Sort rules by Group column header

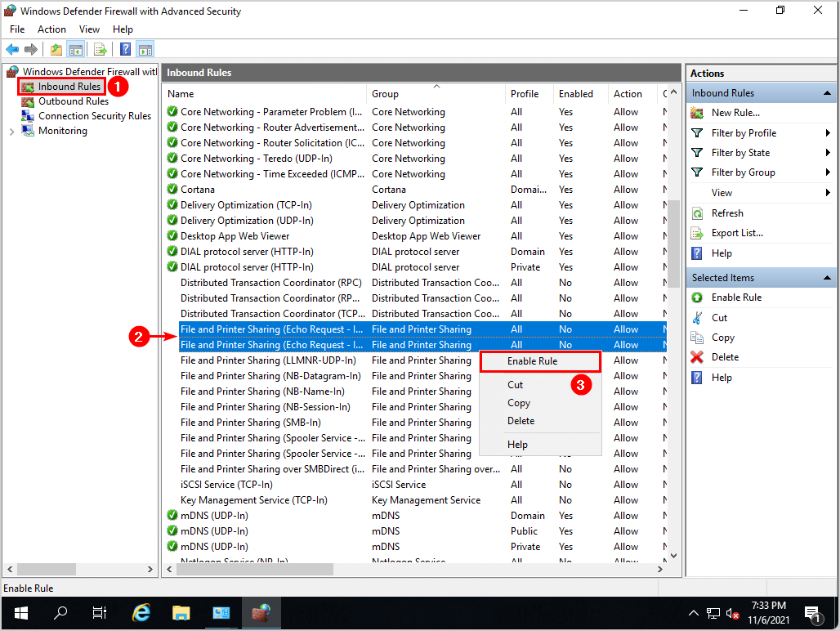(x=436, y=94)
